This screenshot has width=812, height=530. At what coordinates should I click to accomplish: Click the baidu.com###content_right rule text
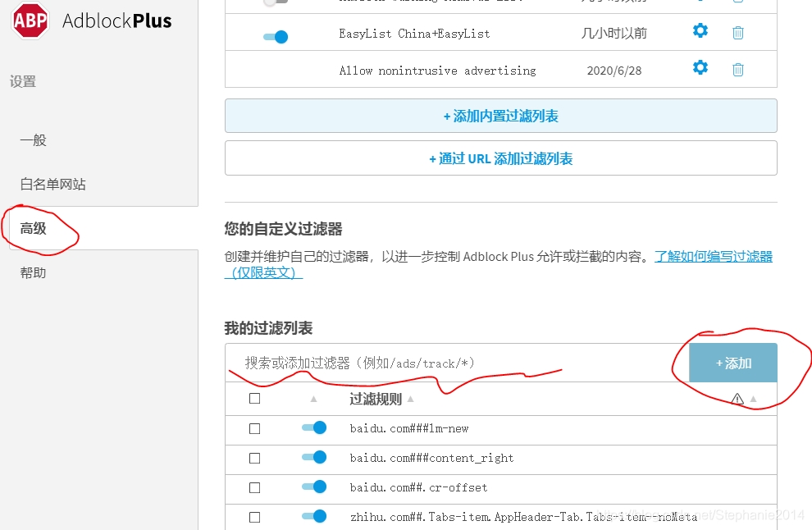pyautogui.click(x=432, y=458)
